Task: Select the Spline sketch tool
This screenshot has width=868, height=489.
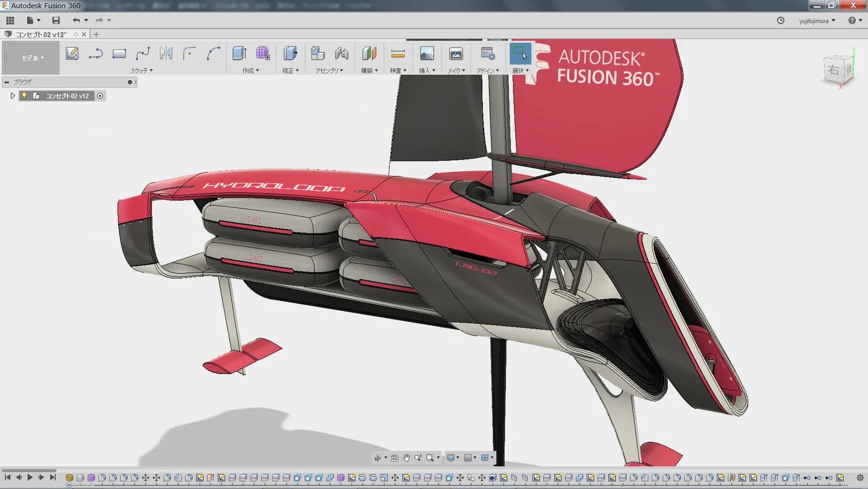Action: [x=143, y=53]
